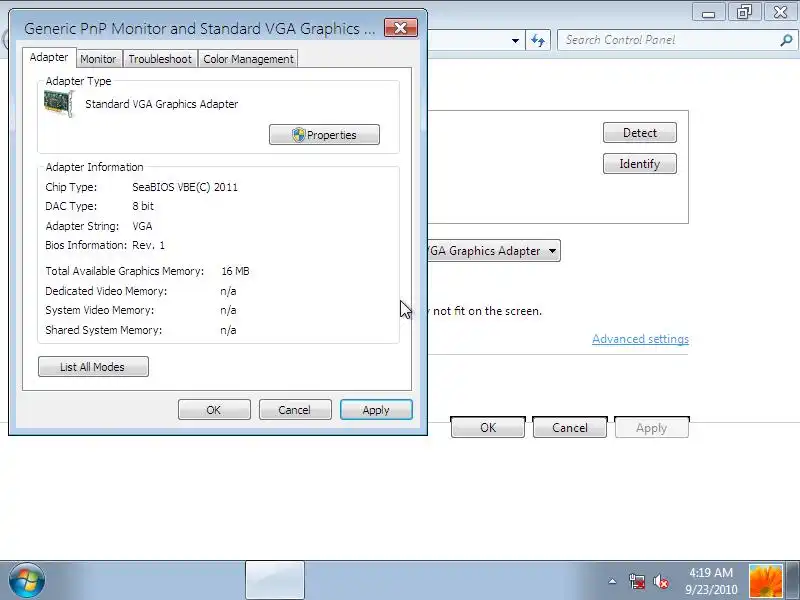Switch to the Monitor tab

click(x=98, y=59)
